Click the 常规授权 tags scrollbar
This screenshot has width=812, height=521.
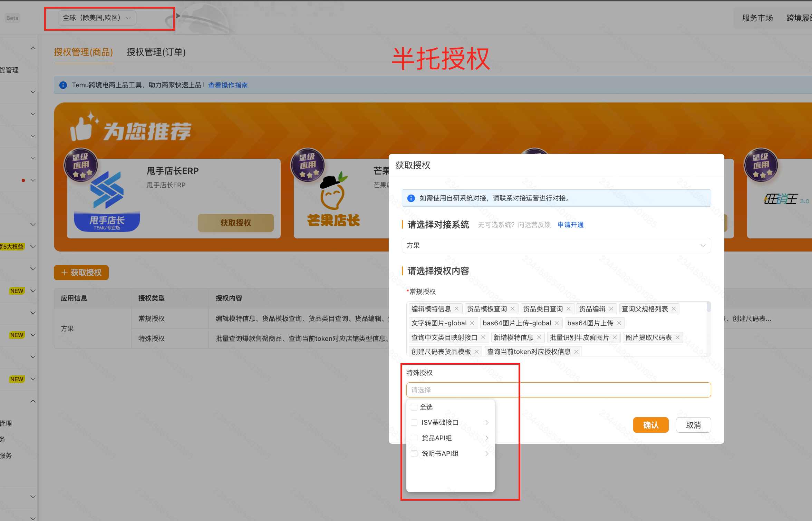708,307
